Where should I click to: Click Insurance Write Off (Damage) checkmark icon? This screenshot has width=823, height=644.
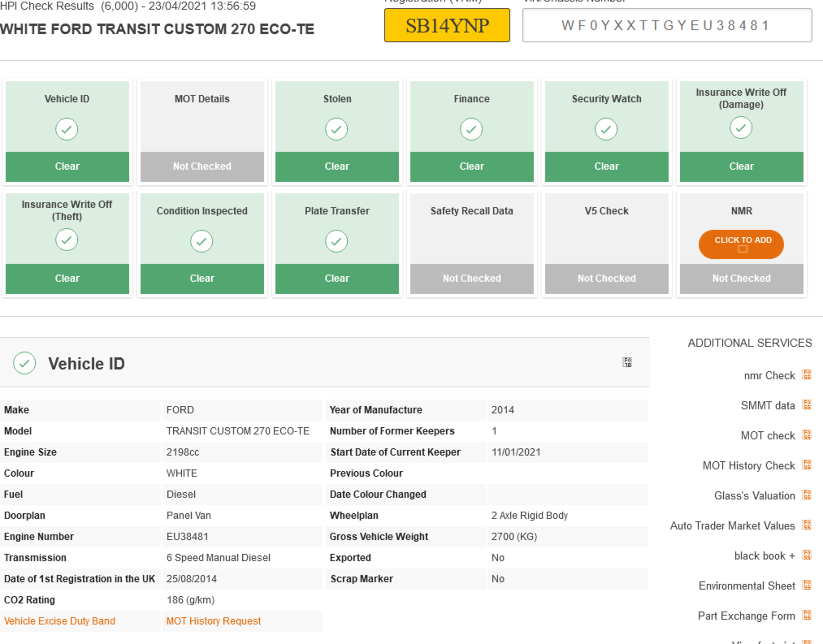(741, 127)
